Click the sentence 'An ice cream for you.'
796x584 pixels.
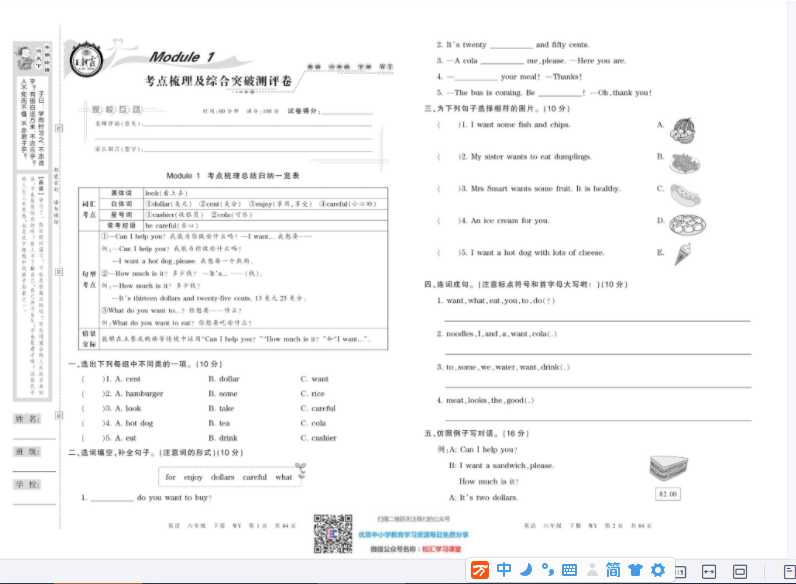click(510, 220)
